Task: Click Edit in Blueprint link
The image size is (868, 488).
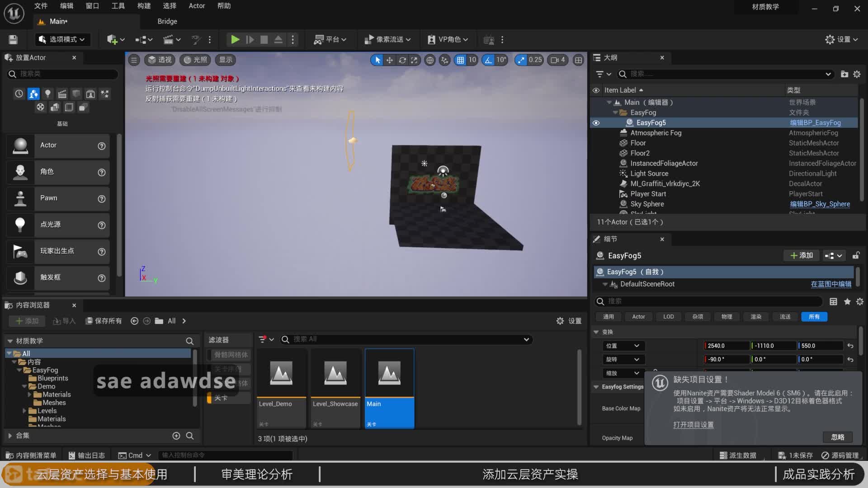Action: [x=831, y=284]
